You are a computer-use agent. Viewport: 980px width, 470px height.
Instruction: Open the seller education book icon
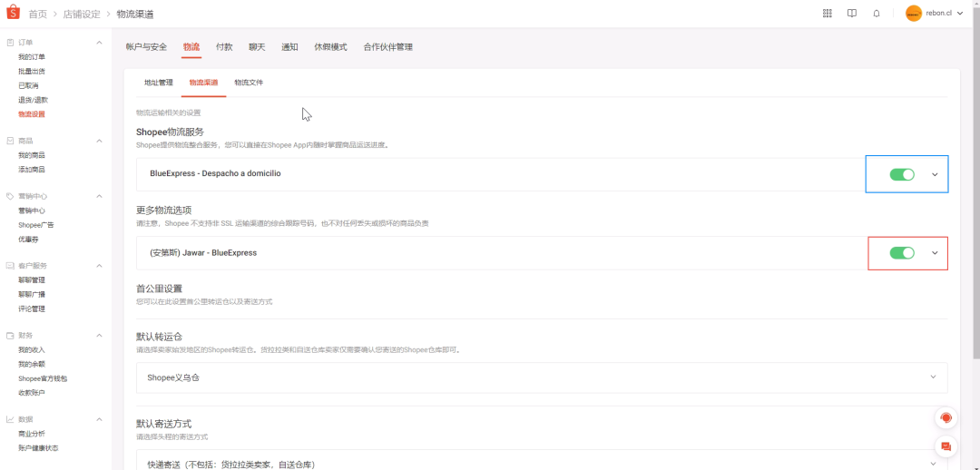(x=852, y=13)
